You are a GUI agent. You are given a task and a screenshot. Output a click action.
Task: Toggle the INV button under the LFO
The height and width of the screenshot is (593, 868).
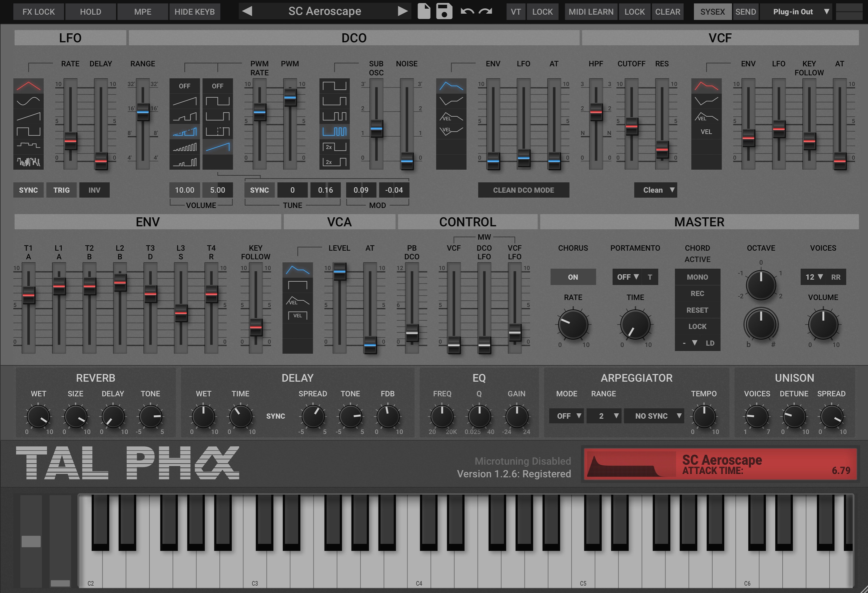pos(94,190)
